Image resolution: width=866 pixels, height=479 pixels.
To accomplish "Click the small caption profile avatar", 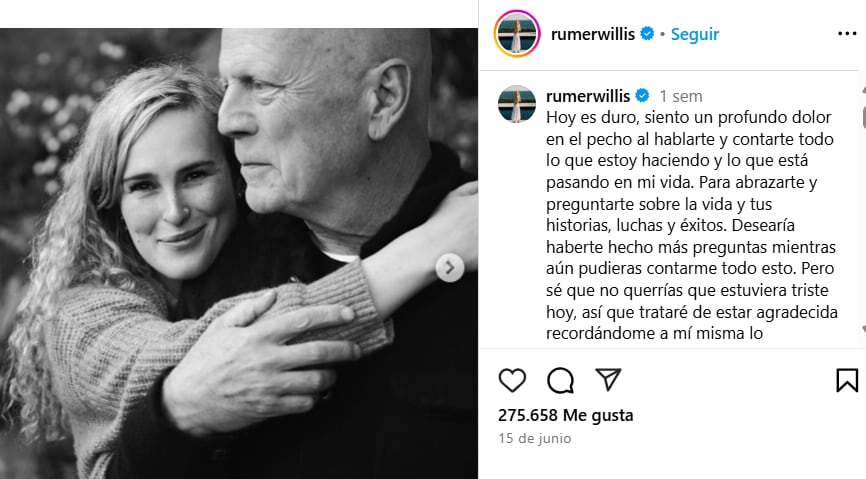I will [516, 103].
